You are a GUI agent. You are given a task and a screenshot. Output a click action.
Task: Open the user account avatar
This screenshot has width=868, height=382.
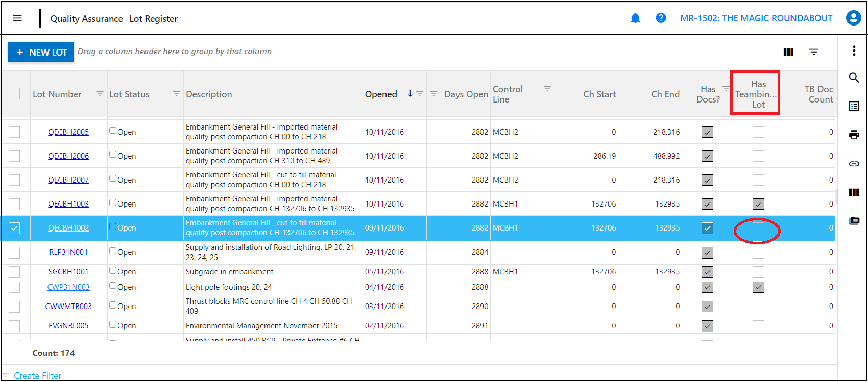click(854, 18)
